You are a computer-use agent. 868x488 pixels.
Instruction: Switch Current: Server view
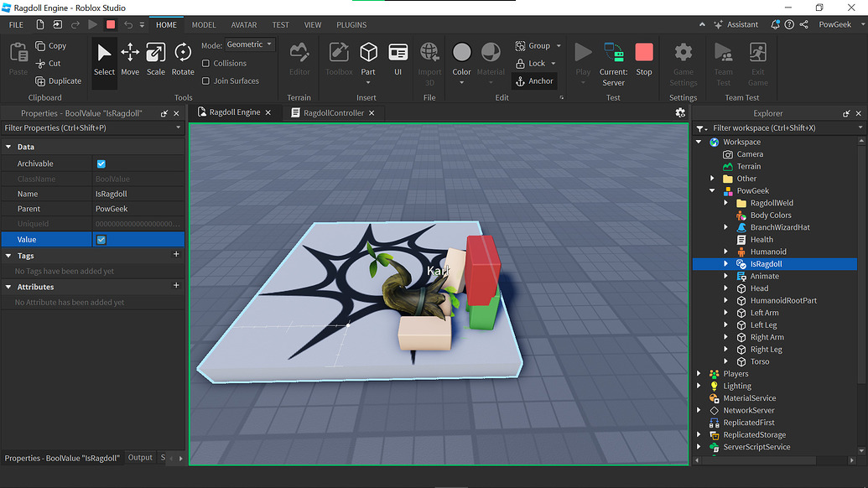[613, 64]
